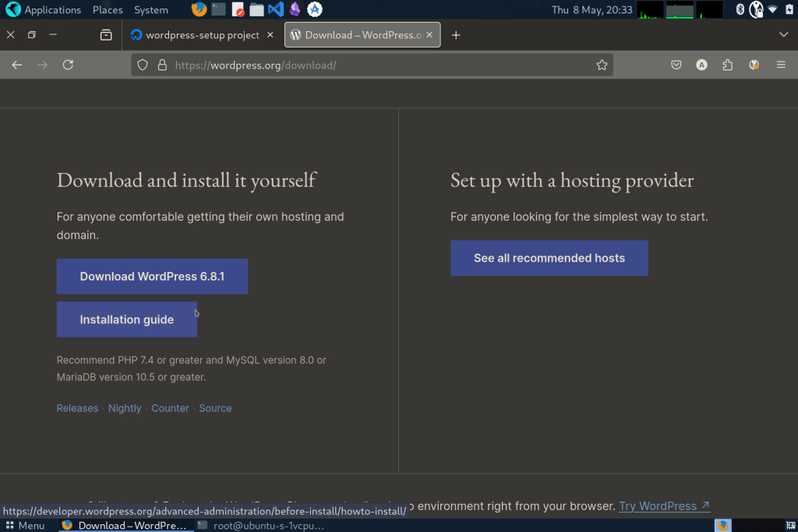Switch to root@ubuntu terminal taskbar item

pos(261,526)
